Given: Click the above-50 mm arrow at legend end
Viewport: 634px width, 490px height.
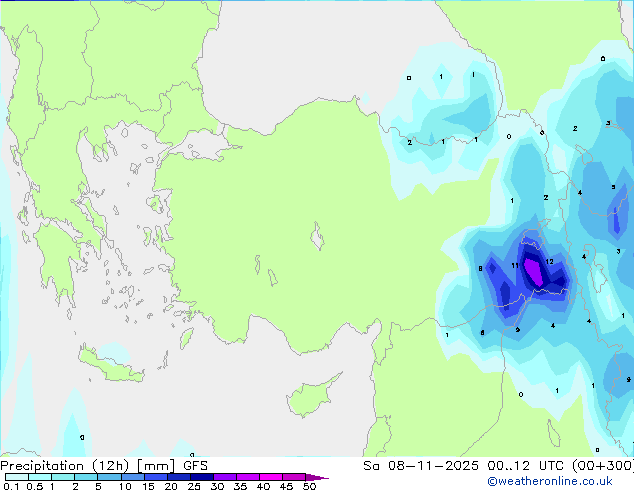Looking at the screenshot, I should click(317, 477).
